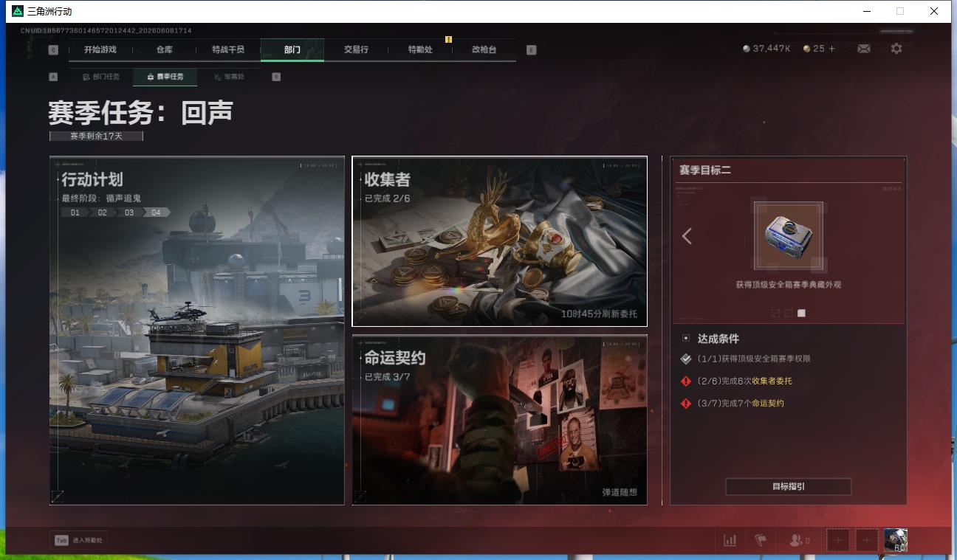Select the 部门 tab
The height and width of the screenshot is (560, 957).
point(292,49)
